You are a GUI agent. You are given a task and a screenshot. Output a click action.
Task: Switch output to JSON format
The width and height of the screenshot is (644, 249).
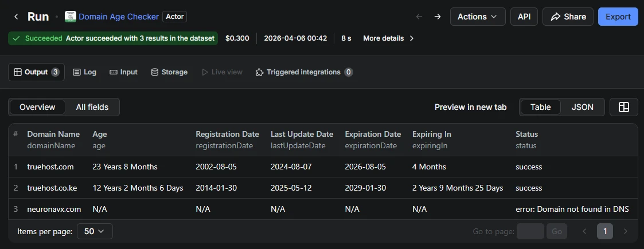coord(583,107)
